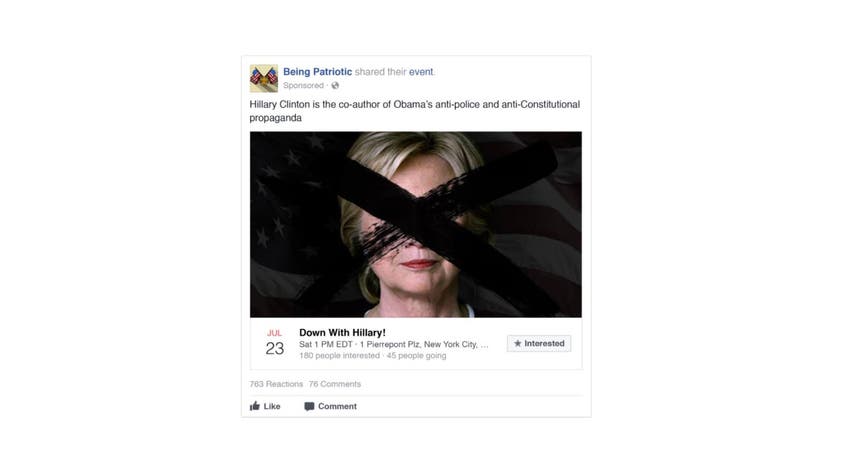Click '180 people interested' text
The height and width of the screenshot is (471, 860).
[x=339, y=355]
